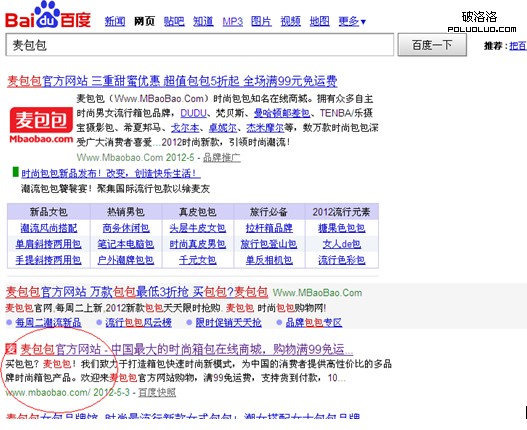The height and width of the screenshot is (430, 527).
Task: Click the Baidu logo
Action: (x=48, y=15)
